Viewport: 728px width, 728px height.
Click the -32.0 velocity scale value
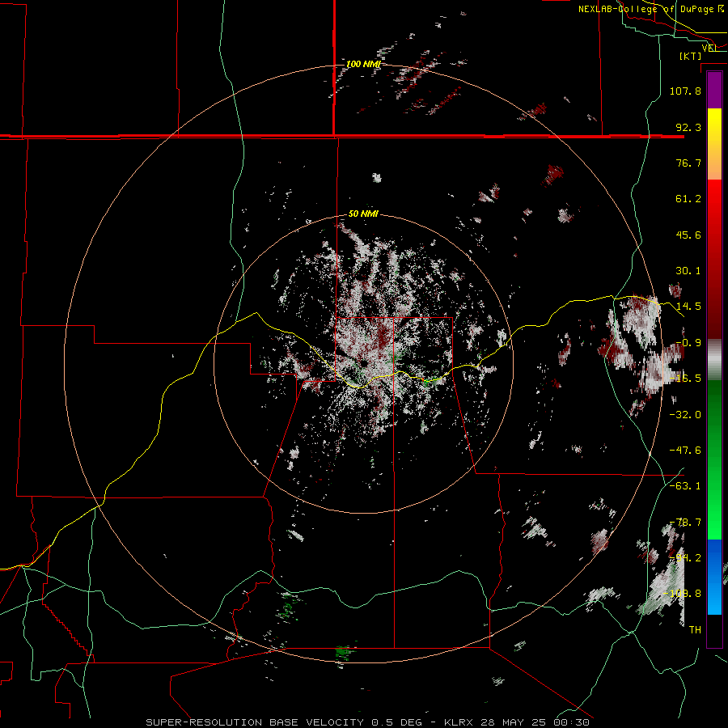685,414
